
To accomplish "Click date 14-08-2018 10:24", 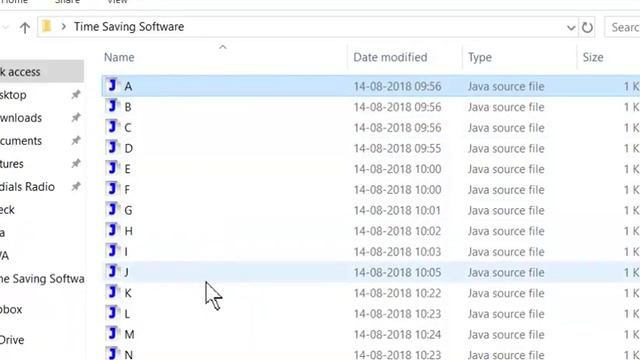I will 397,334.
